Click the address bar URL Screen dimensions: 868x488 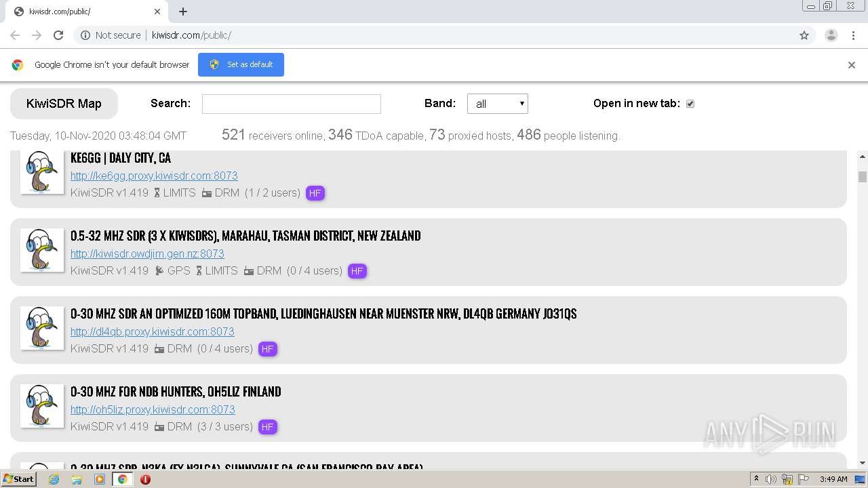click(191, 35)
